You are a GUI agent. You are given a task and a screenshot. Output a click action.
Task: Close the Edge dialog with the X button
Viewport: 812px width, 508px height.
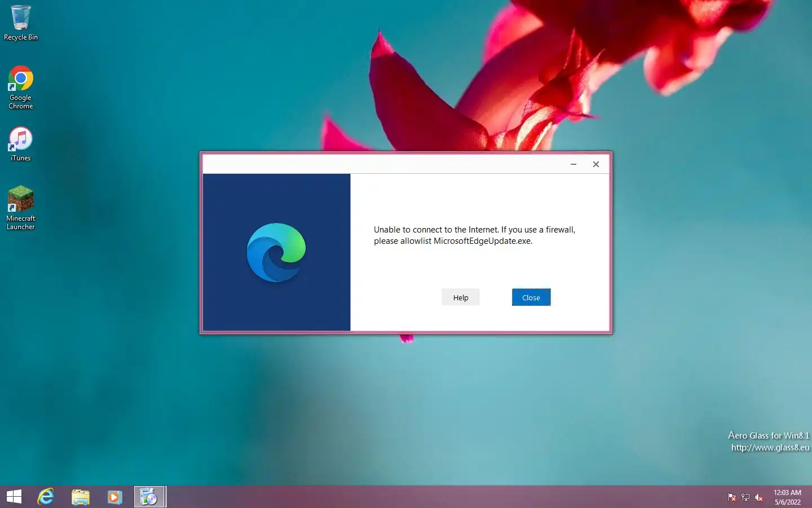[x=596, y=164]
